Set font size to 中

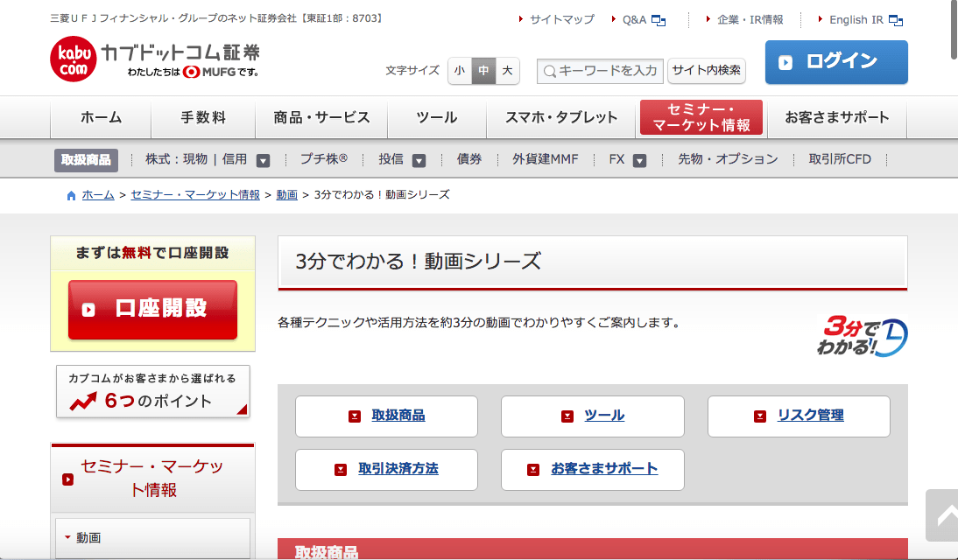[483, 71]
